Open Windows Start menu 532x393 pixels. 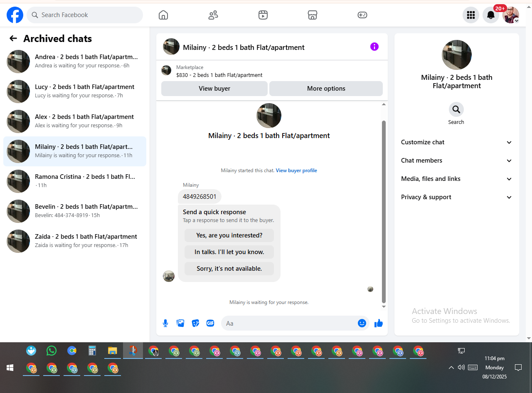pyautogui.click(x=10, y=368)
